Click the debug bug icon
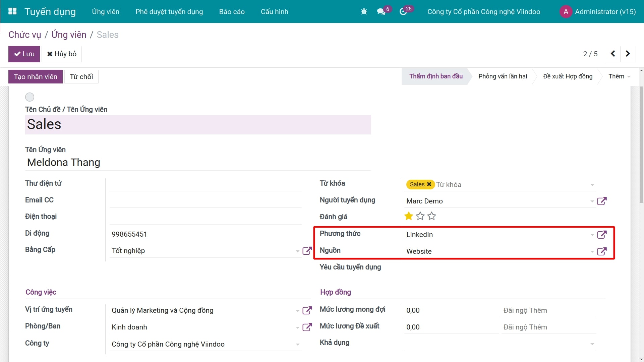644x362 pixels. click(x=364, y=12)
